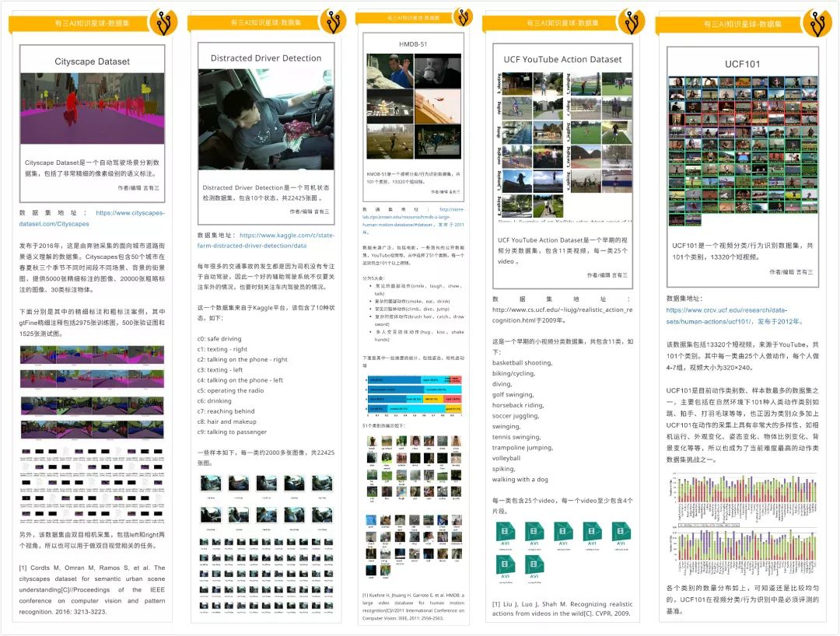This screenshot has height=636, width=840.
Task: Click the 'trampoline jumping' class entry
Action: point(523,448)
